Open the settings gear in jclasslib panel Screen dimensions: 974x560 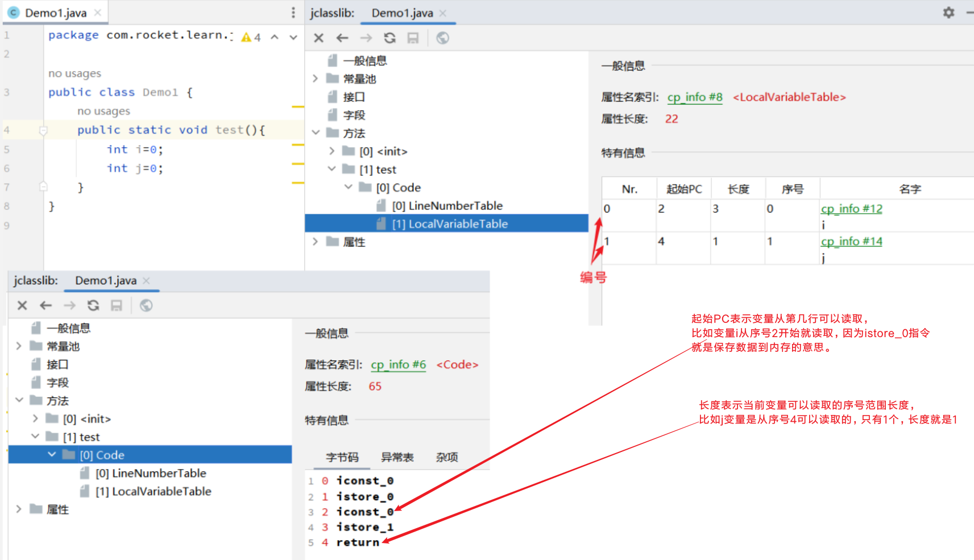[x=948, y=13]
